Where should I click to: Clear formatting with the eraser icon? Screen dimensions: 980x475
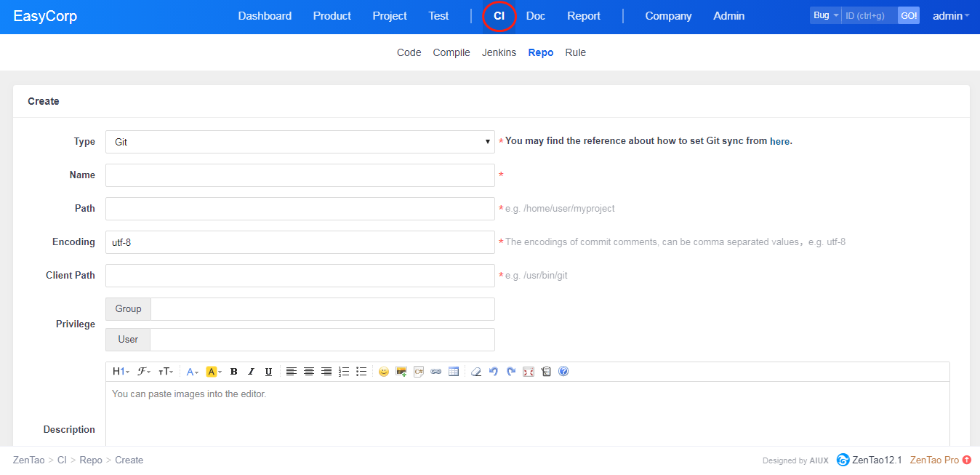(x=476, y=372)
